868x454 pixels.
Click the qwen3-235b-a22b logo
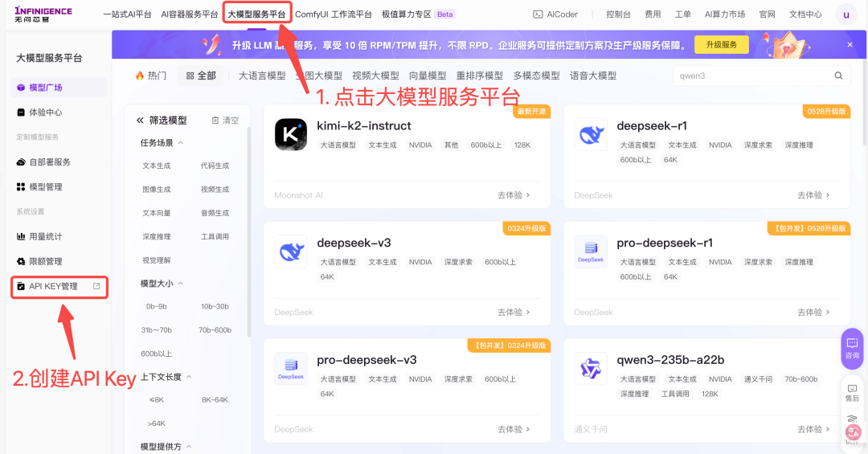click(591, 368)
